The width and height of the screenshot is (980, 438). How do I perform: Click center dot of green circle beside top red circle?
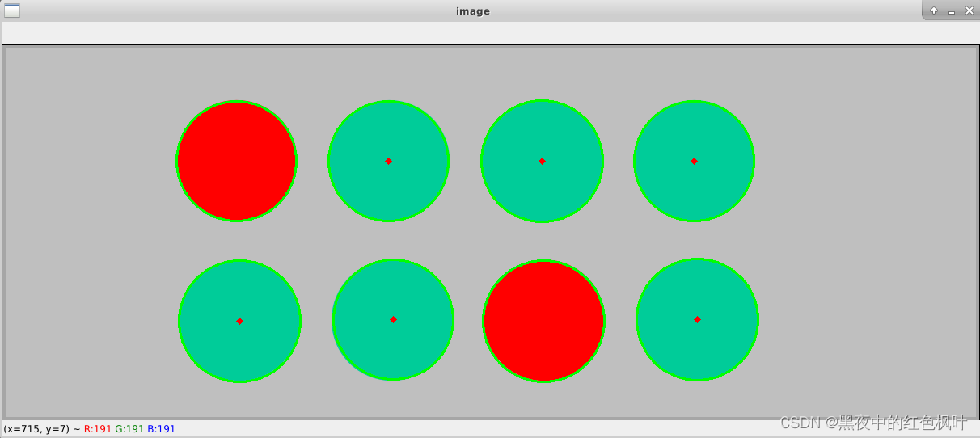tap(388, 161)
